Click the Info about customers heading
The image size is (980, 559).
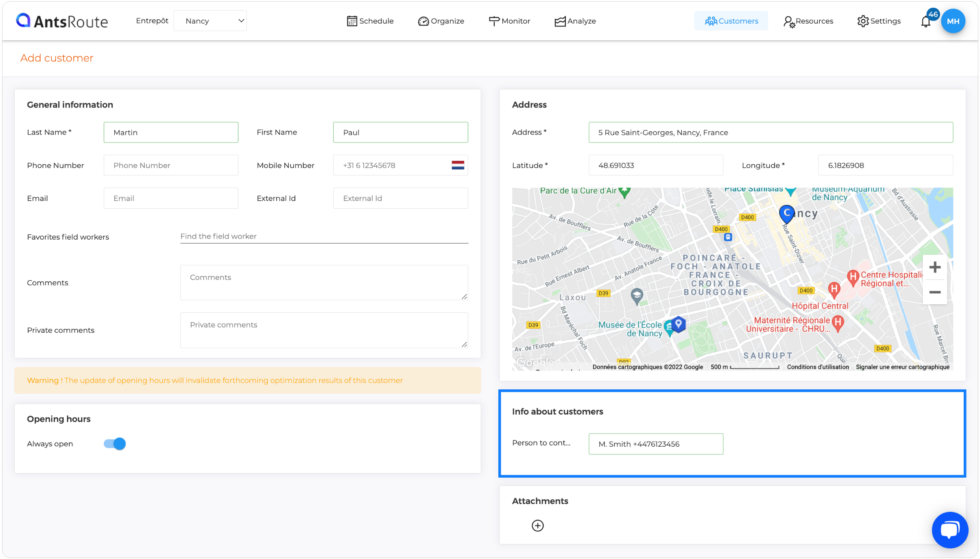[x=557, y=411]
